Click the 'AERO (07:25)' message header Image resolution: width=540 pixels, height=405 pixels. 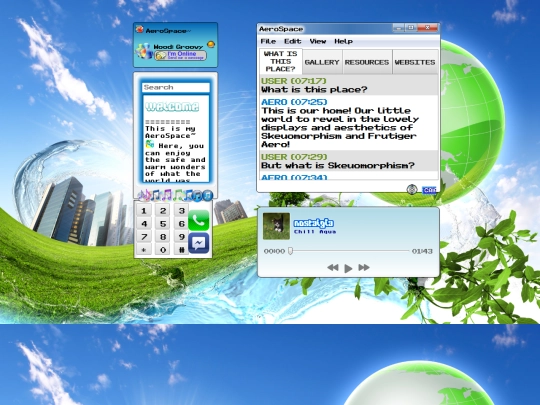[x=294, y=102]
